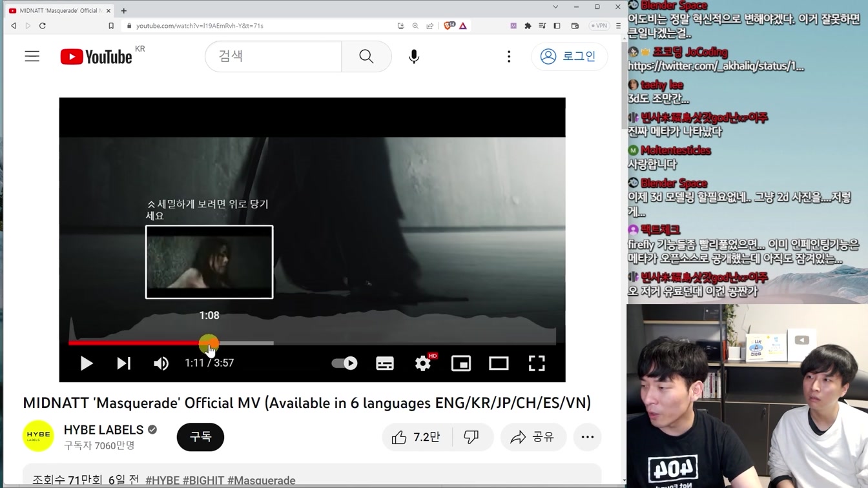Toggle the autoplay switch
Screen dimensions: 868x488
click(344, 363)
